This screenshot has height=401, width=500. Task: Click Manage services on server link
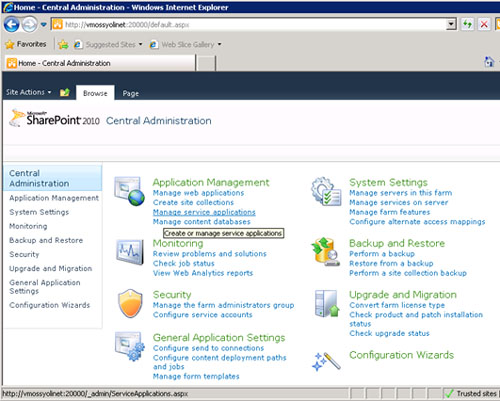(399, 202)
